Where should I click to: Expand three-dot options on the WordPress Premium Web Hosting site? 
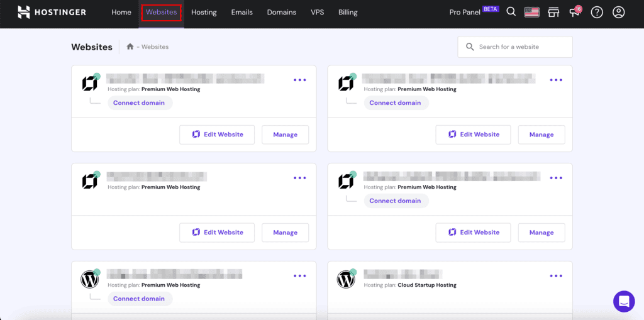point(299,276)
